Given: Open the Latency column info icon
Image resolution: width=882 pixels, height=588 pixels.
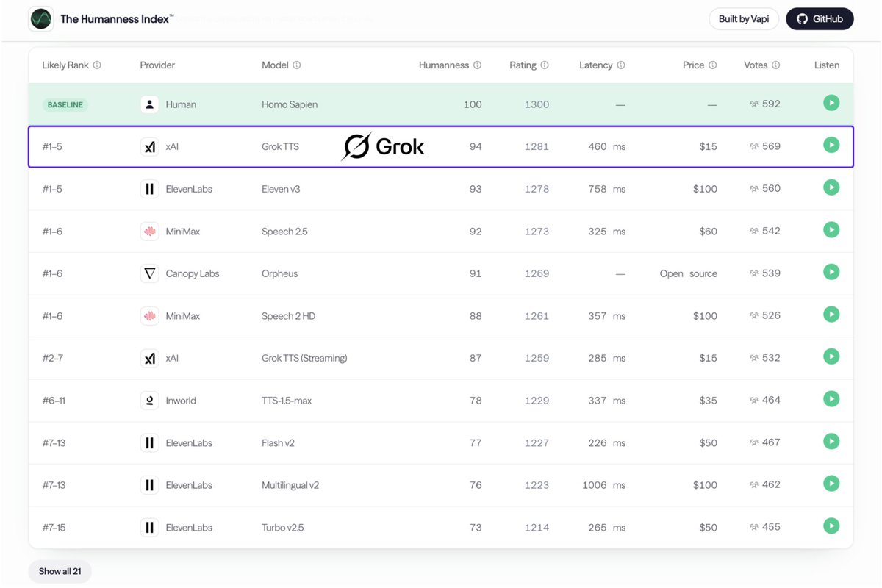Looking at the screenshot, I should tap(621, 65).
